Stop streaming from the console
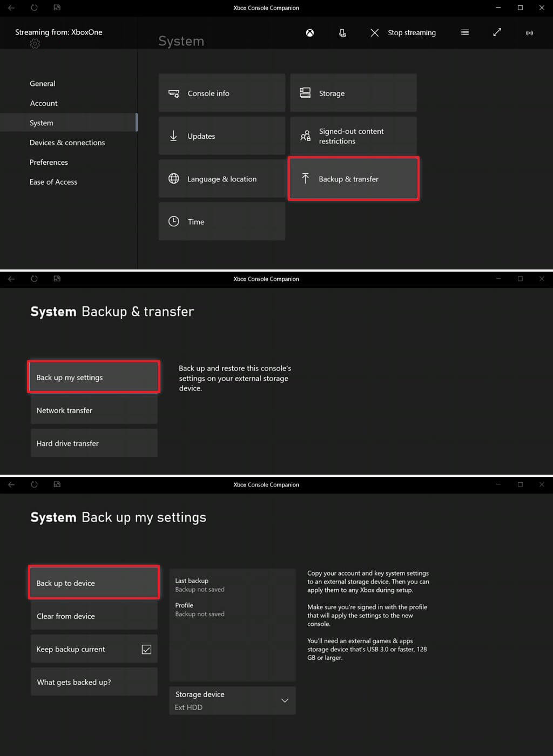Image resolution: width=553 pixels, height=756 pixels. (403, 33)
